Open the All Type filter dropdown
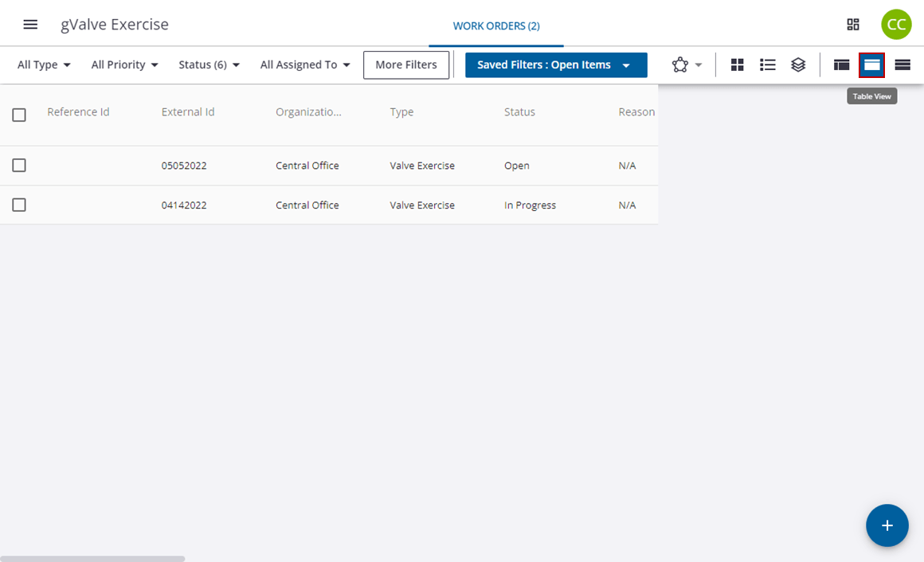 (x=43, y=64)
